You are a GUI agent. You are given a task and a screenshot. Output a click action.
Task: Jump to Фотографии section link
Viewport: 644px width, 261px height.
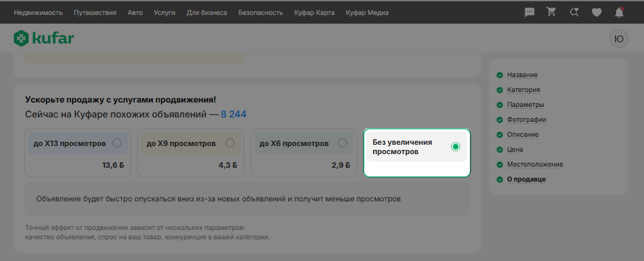point(527,120)
